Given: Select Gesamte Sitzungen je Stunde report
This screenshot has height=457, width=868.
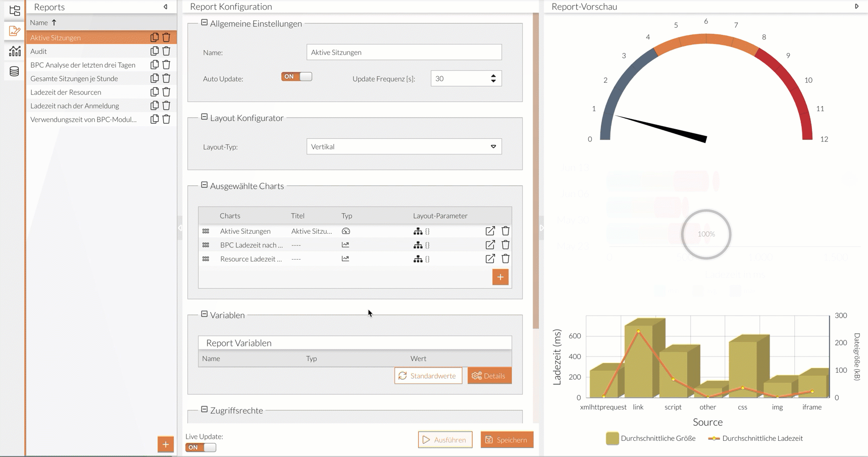Looking at the screenshot, I should [x=74, y=78].
